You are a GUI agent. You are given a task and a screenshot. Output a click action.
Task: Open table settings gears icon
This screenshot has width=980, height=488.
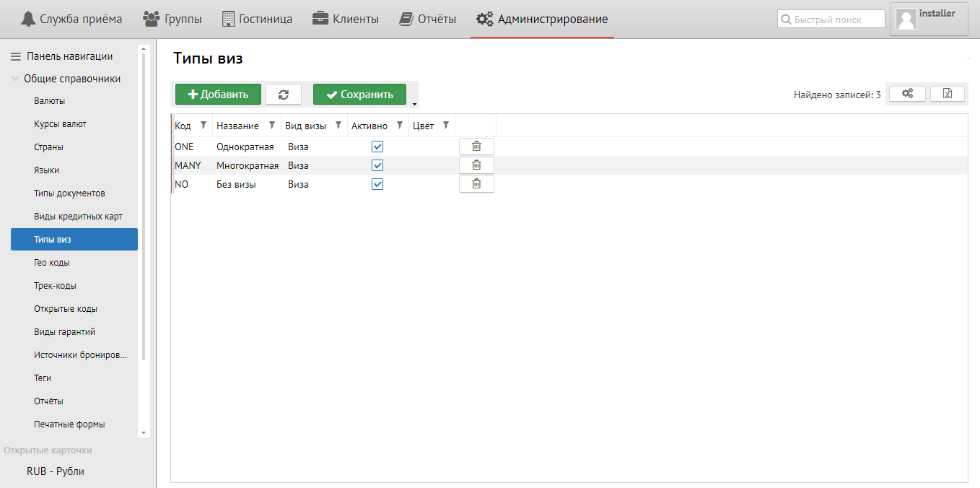907,94
